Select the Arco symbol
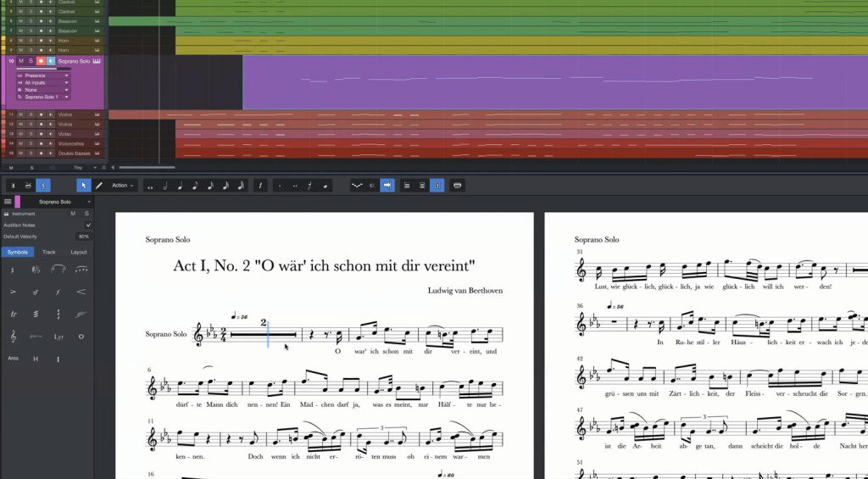The height and width of the screenshot is (479, 868). tap(13, 359)
